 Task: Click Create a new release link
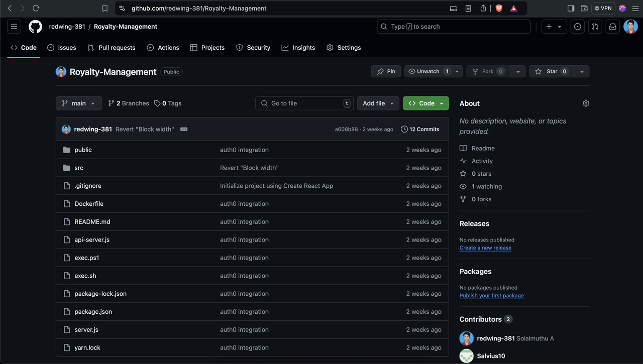coord(485,248)
